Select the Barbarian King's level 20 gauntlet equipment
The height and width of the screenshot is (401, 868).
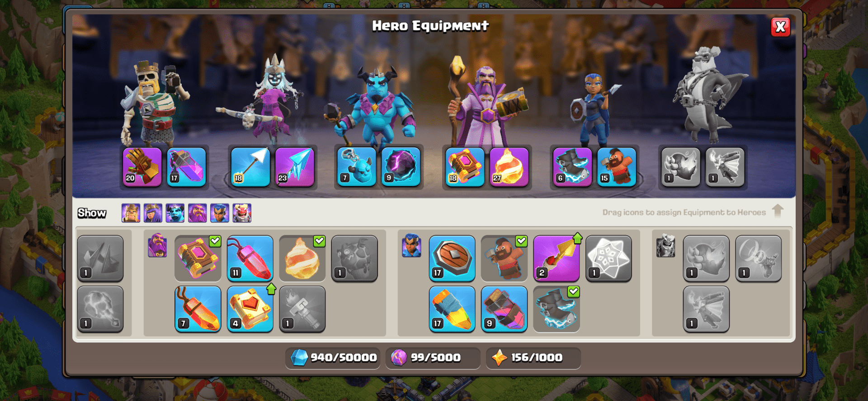point(142,167)
